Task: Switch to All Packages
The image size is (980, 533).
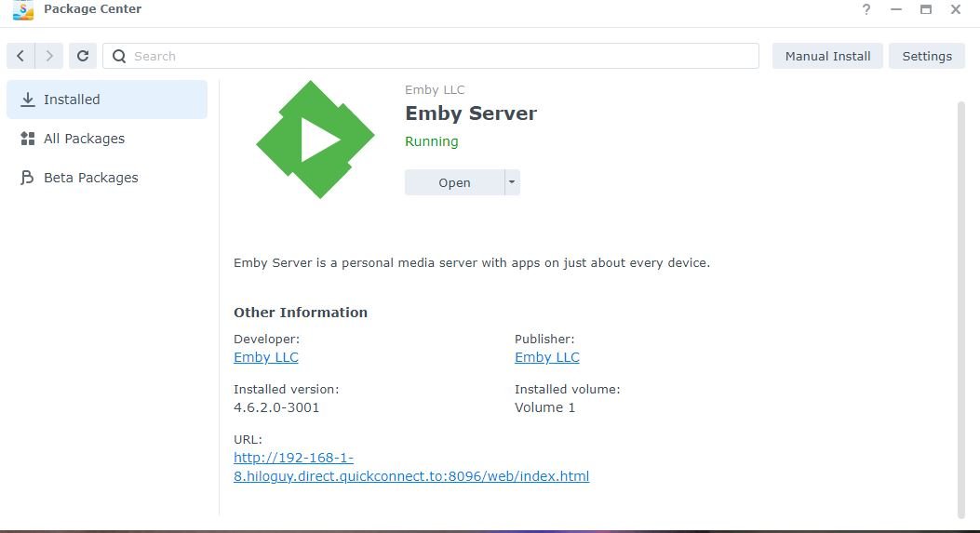Action: pos(84,139)
